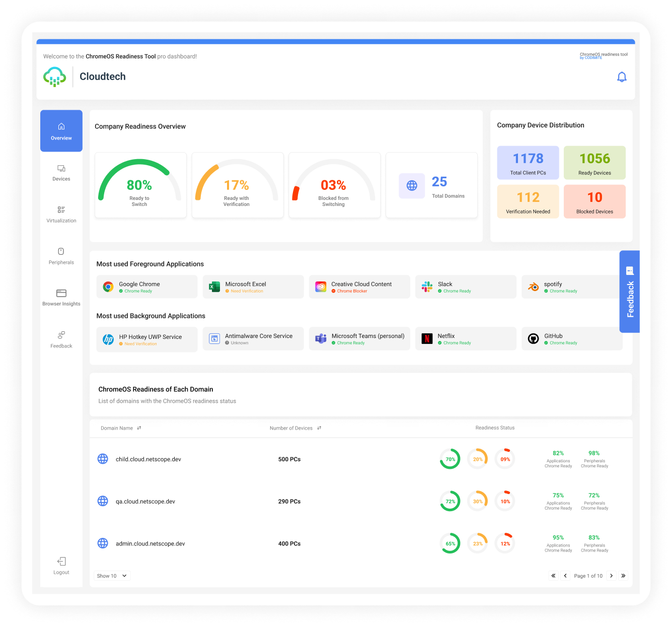Sort the table by Number of Devices
Viewport: 672px width, 627px height.
pyautogui.click(x=319, y=428)
